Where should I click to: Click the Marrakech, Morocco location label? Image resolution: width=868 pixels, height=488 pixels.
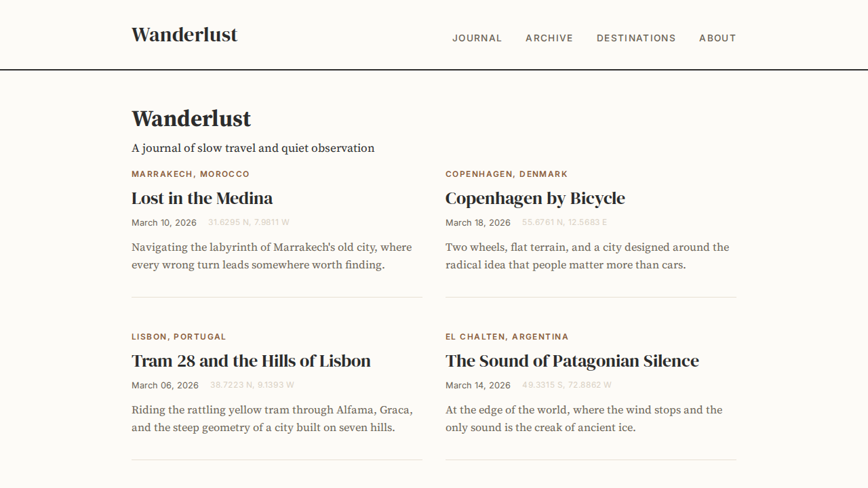pyautogui.click(x=191, y=174)
